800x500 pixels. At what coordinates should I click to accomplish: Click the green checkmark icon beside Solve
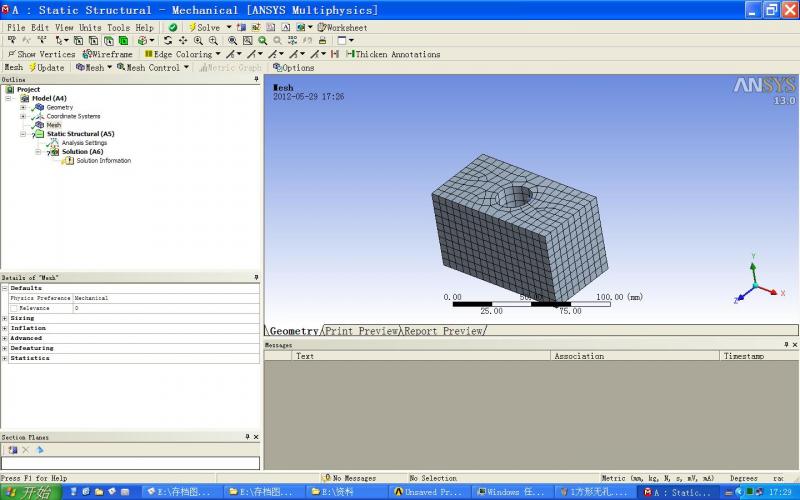(x=173, y=27)
